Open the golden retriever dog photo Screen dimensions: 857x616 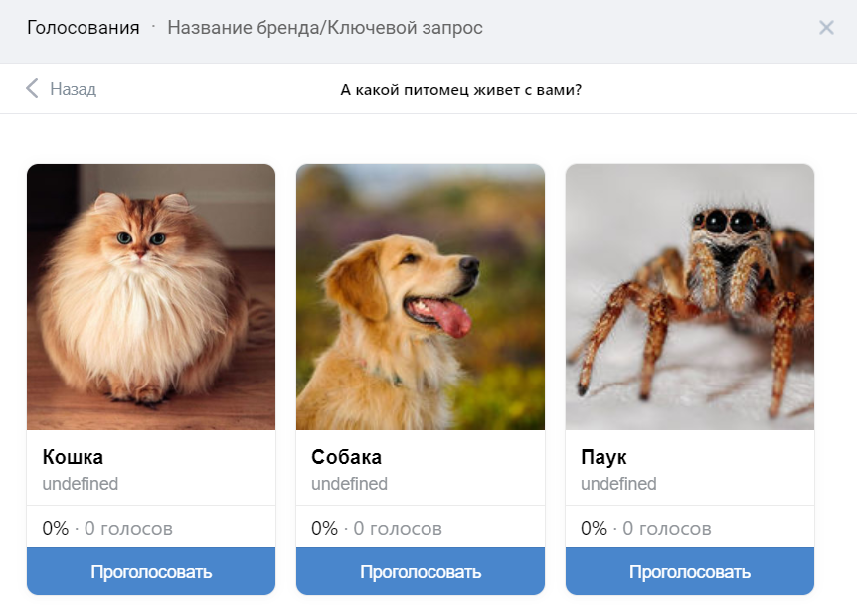tap(421, 296)
